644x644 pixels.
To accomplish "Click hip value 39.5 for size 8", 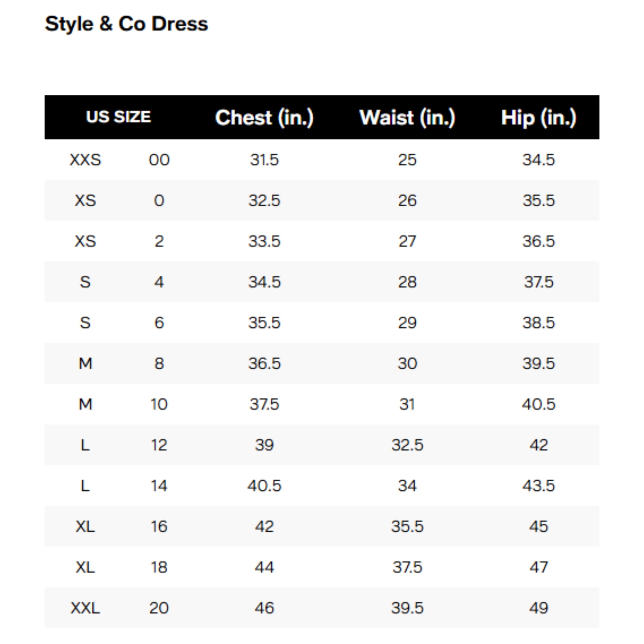I will coord(539,363).
